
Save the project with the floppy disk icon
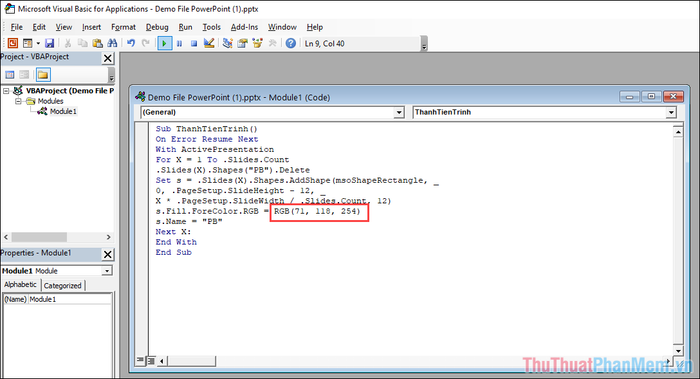pos(50,43)
